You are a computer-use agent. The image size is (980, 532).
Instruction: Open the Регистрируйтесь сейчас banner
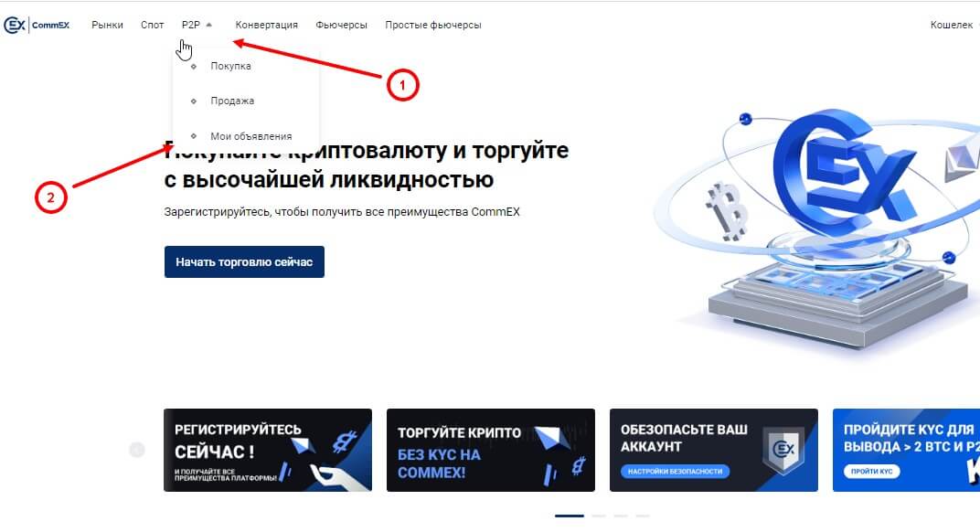coord(268,450)
